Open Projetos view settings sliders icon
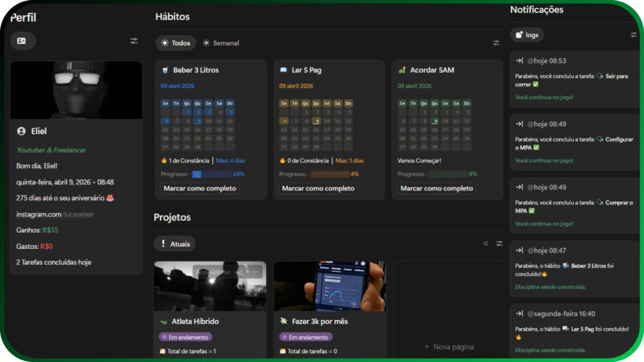644x362 pixels. [x=499, y=243]
